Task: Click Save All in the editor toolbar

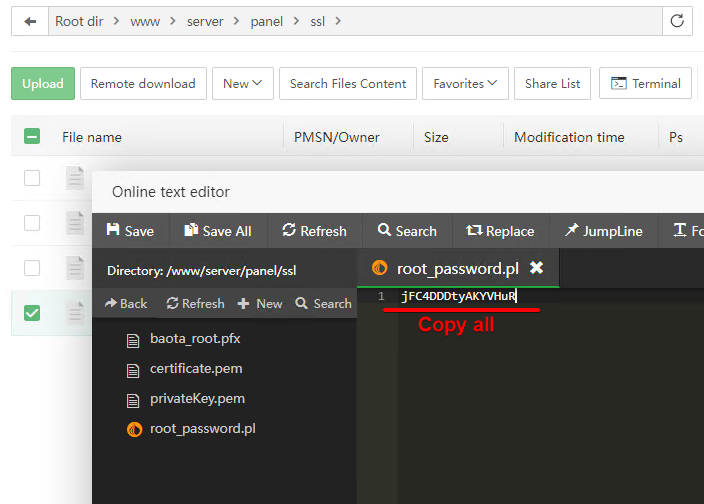Action: pyautogui.click(x=218, y=231)
